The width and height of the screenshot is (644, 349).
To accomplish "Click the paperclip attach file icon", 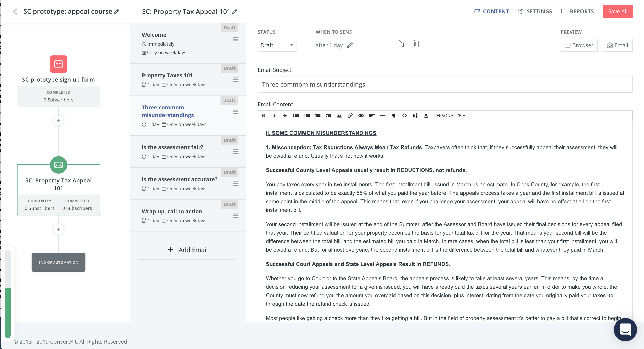I will [x=350, y=115].
